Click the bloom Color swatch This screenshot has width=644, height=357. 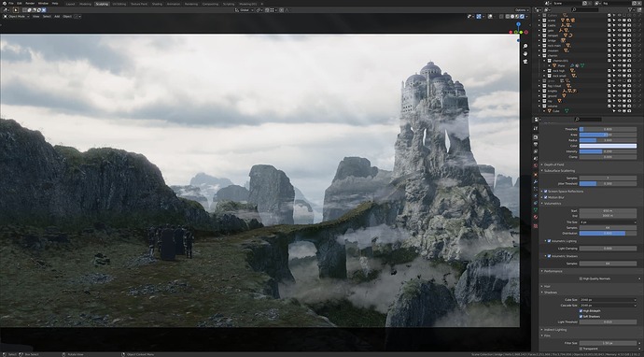pos(608,146)
